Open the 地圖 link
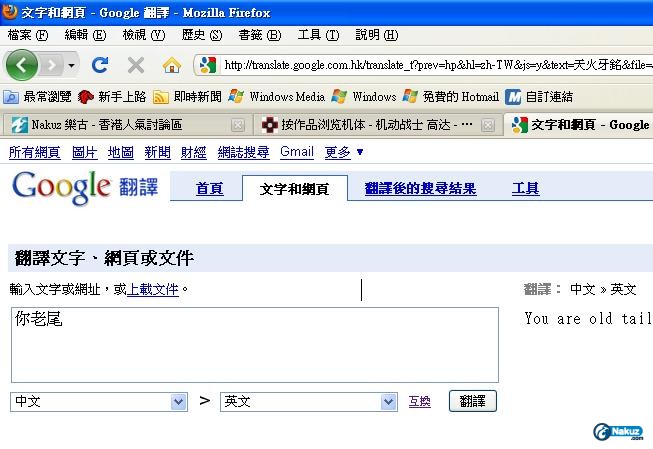Image resolution: width=653 pixels, height=449 pixels. (x=121, y=152)
